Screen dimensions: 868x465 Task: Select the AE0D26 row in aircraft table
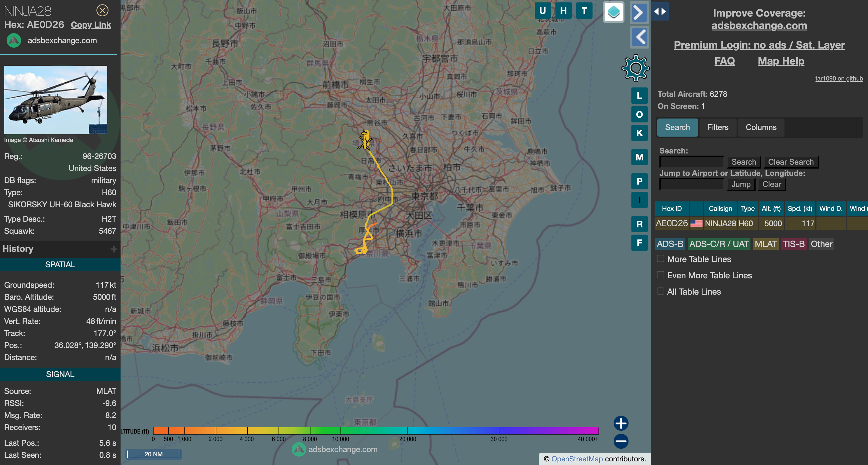[x=761, y=223]
